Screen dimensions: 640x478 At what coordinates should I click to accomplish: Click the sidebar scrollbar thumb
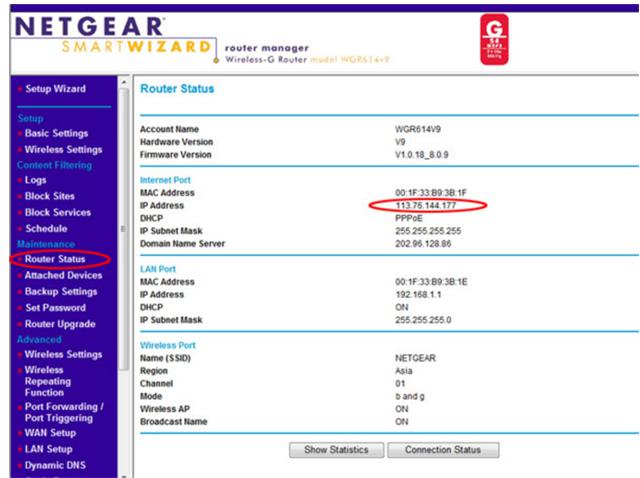[x=124, y=229]
